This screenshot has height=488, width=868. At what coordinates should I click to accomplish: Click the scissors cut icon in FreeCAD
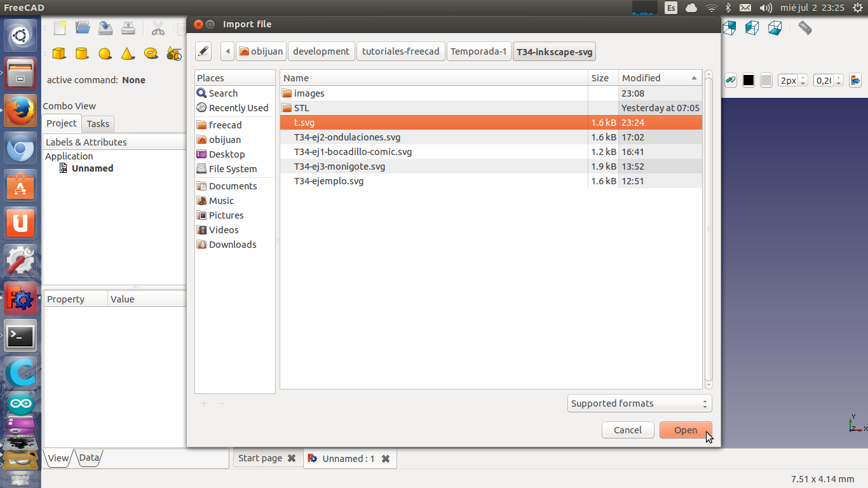click(158, 28)
